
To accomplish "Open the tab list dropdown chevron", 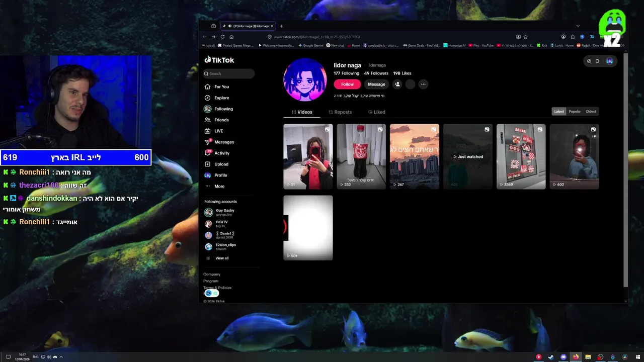I will (578, 26).
